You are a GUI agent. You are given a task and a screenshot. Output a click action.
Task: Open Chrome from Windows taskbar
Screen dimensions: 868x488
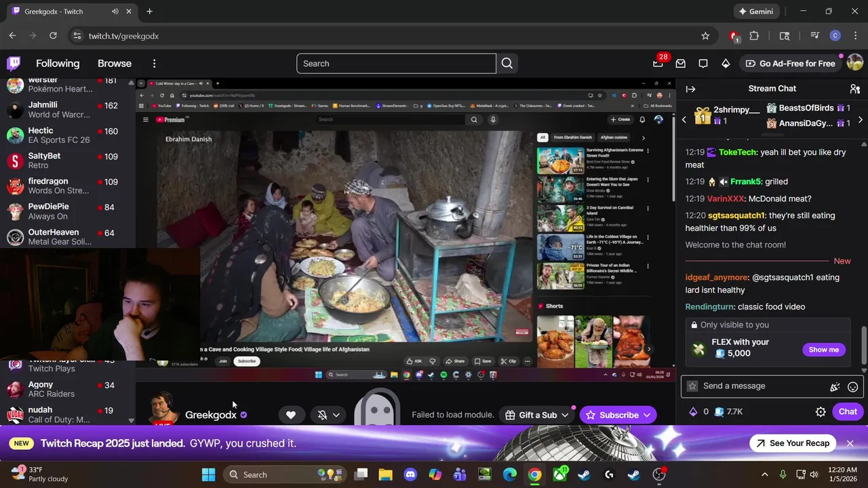tap(535, 474)
